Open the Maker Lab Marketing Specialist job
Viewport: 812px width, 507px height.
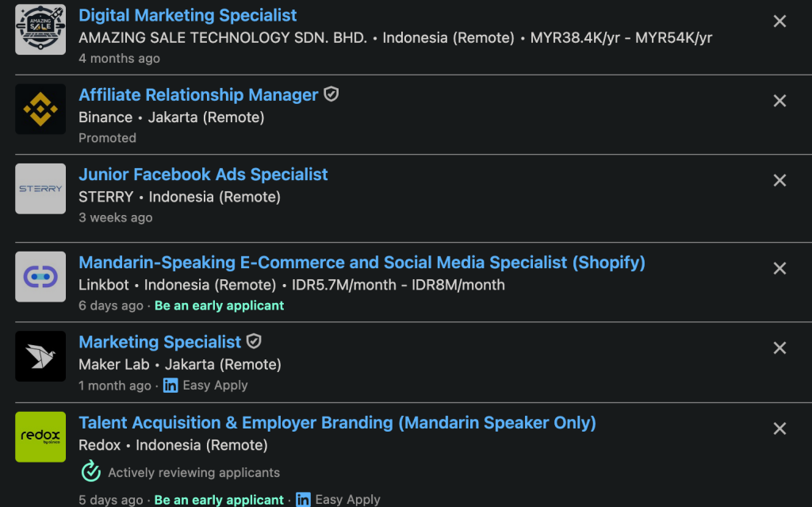[x=160, y=342]
